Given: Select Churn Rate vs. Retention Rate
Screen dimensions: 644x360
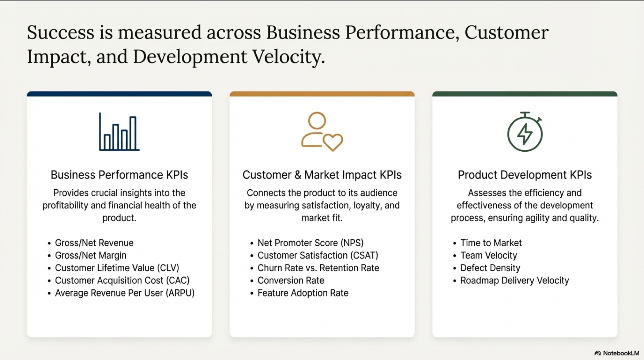Looking at the screenshot, I should click(318, 268).
